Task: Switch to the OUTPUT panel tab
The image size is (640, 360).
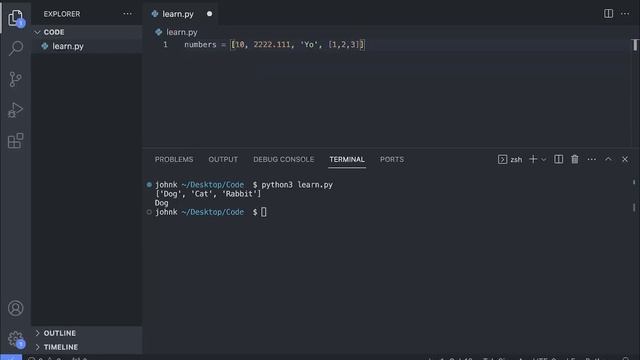Action: 223,159
